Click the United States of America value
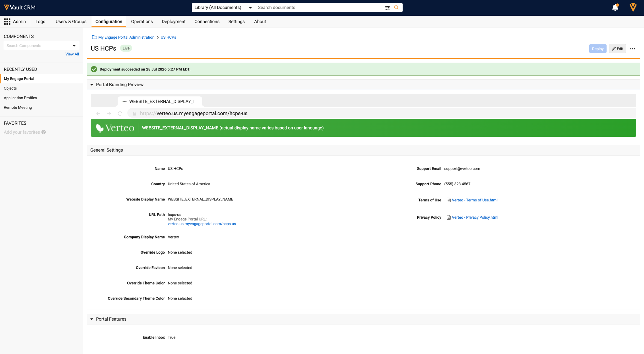This screenshot has width=644, height=354. 189,184
